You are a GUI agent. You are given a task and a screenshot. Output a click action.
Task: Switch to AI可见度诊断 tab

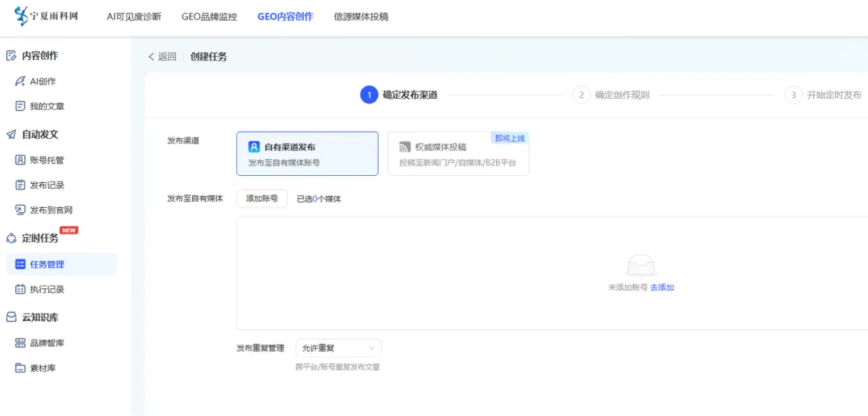coord(134,17)
